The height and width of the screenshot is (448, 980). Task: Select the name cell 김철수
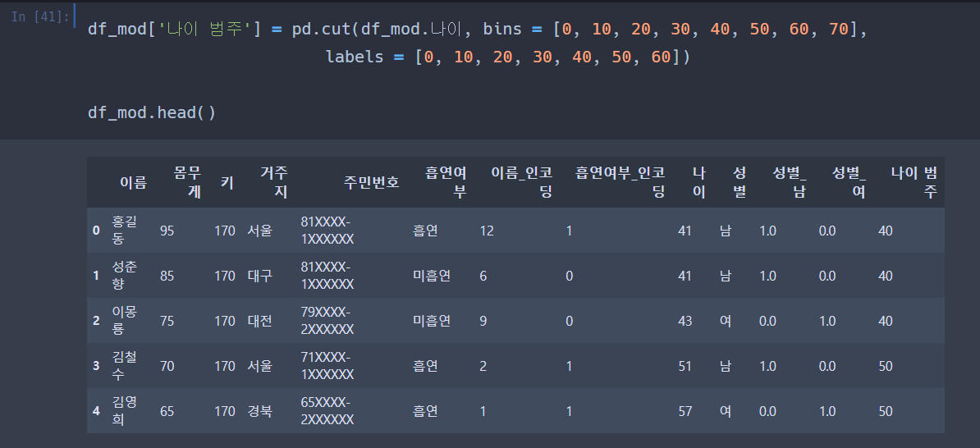pyautogui.click(x=125, y=365)
